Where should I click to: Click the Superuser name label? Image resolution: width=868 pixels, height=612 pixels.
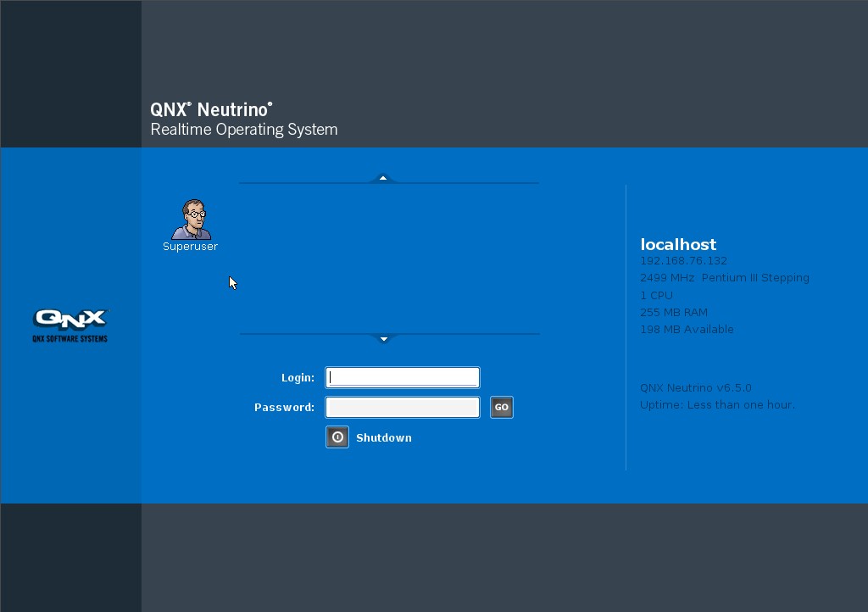[190, 246]
